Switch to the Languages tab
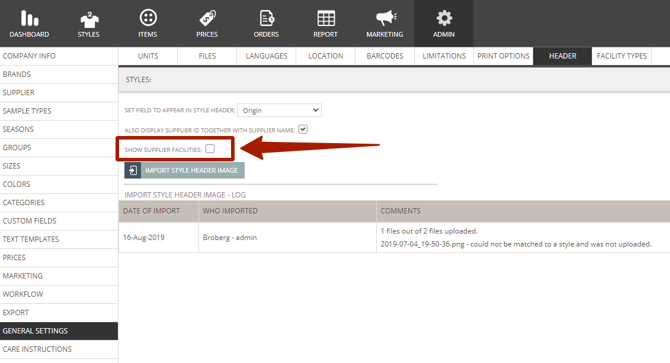This screenshot has width=670, height=363. click(x=266, y=56)
